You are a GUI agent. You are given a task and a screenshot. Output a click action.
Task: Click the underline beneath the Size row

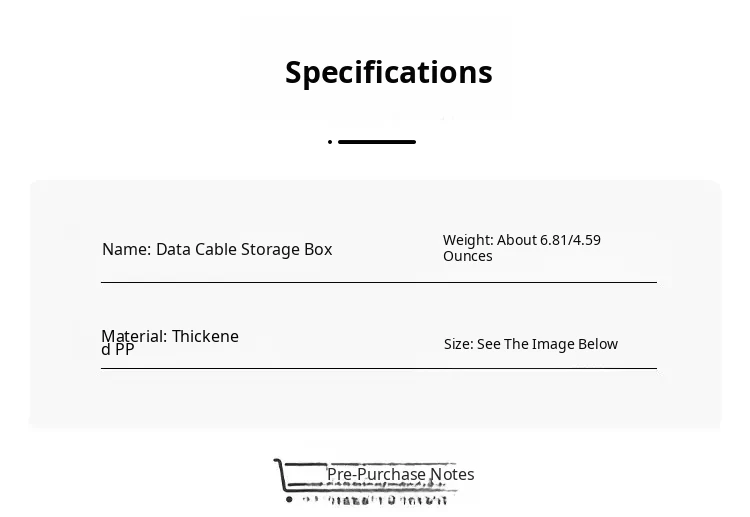[x=549, y=368]
